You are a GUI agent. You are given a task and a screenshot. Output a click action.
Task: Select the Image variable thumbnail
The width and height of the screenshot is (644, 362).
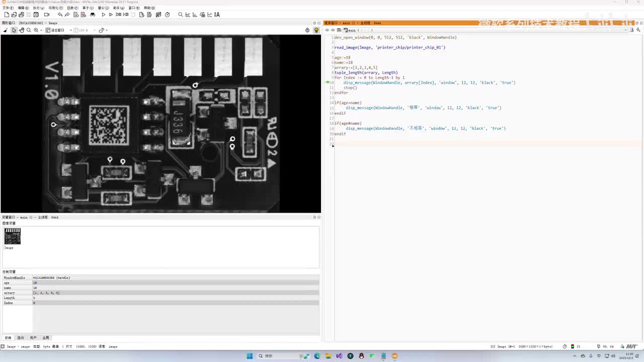click(x=13, y=236)
